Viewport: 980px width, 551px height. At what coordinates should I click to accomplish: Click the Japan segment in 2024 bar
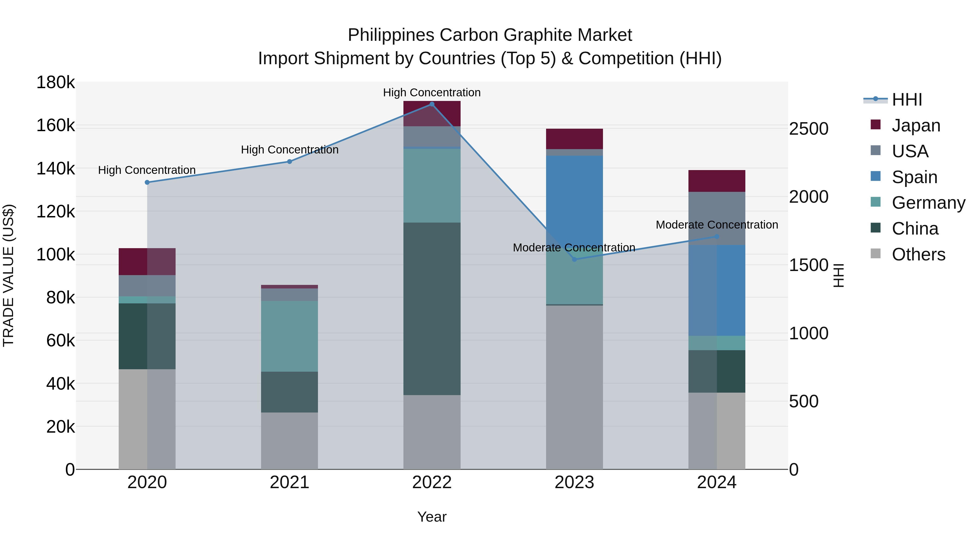point(717,181)
